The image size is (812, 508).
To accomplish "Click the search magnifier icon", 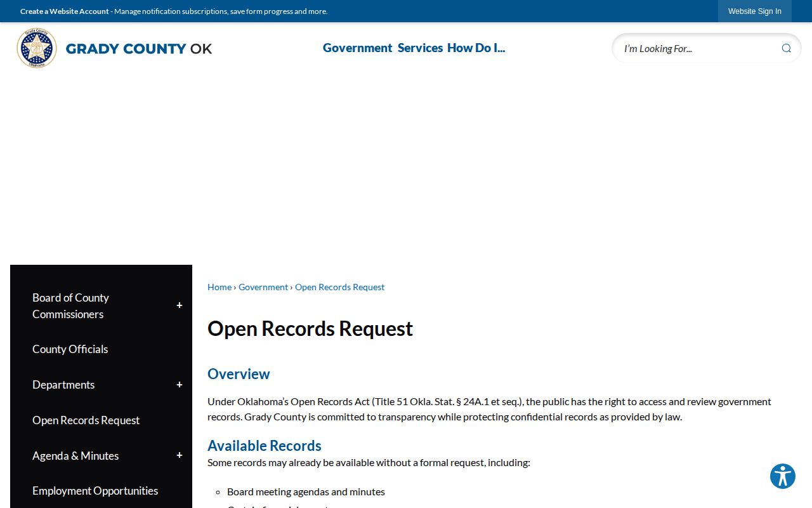I will tap(786, 48).
